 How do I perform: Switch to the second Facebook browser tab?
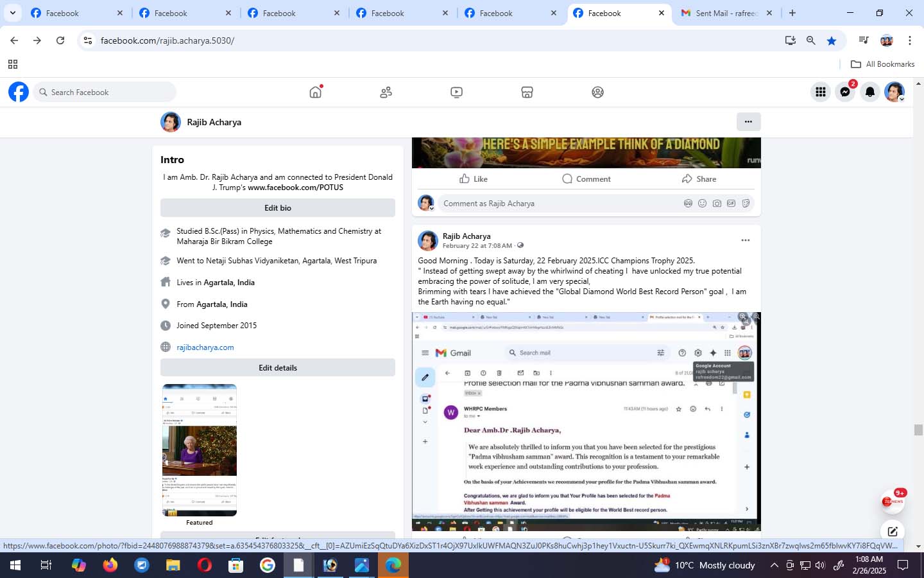(x=184, y=13)
